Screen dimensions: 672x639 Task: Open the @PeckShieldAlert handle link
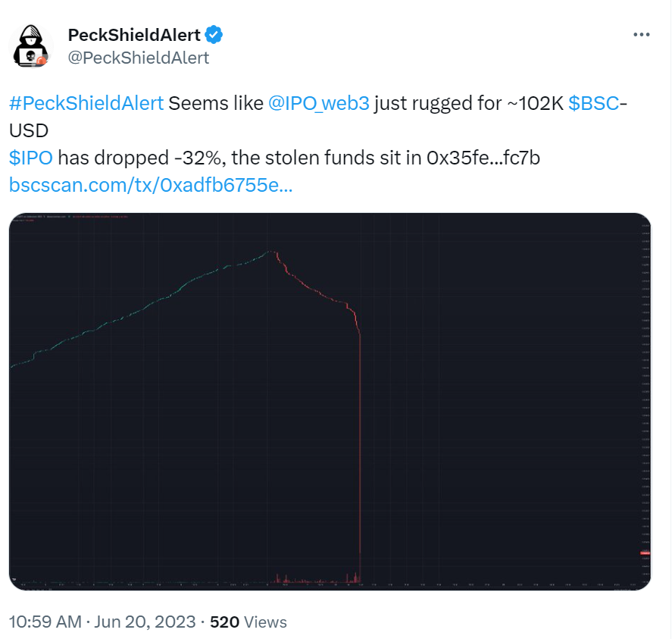point(139,58)
